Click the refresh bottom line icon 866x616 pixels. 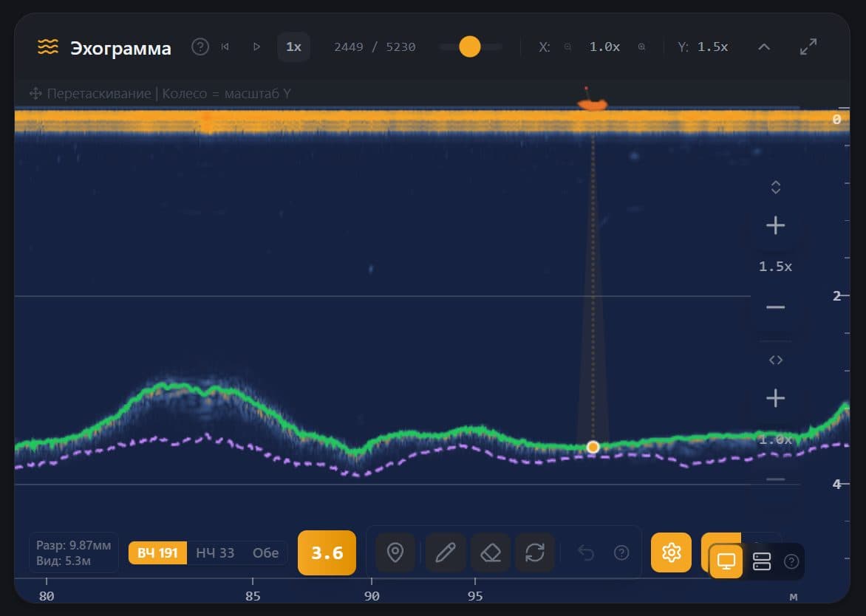535,552
